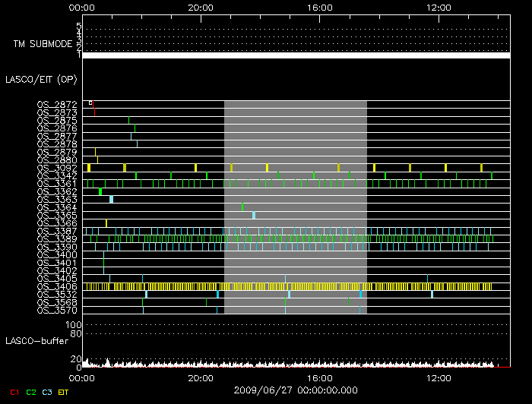Click the green block in the OS_3362 row
This screenshot has width=532, height=404.
100,191
